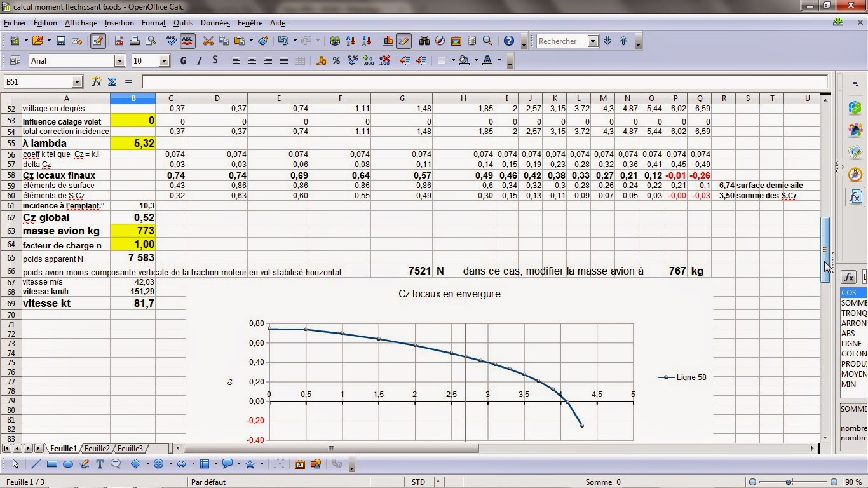Save the document with the floppy icon
The image size is (868, 488).
(61, 41)
